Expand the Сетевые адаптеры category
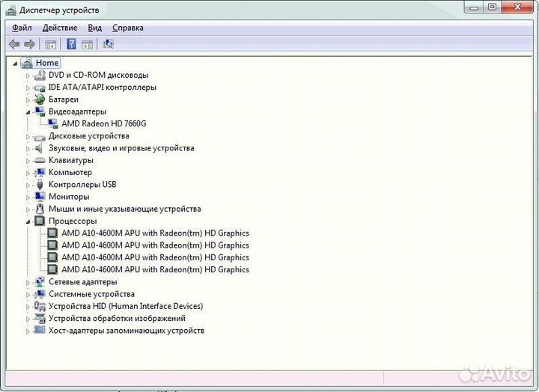Viewport: 539px width, 392px height. [x=29, y=282]
